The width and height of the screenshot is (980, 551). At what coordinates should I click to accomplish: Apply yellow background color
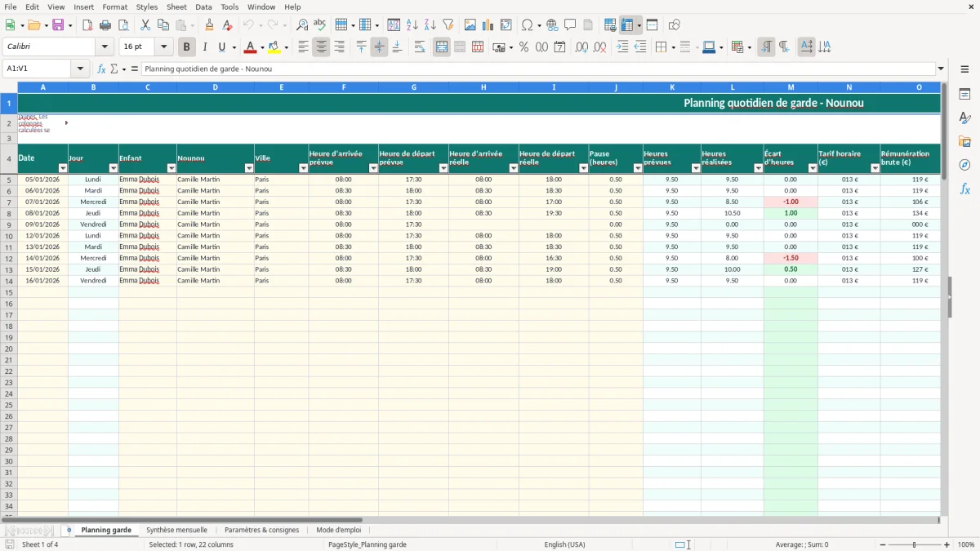pyautogui.click(x=274, y=47)
